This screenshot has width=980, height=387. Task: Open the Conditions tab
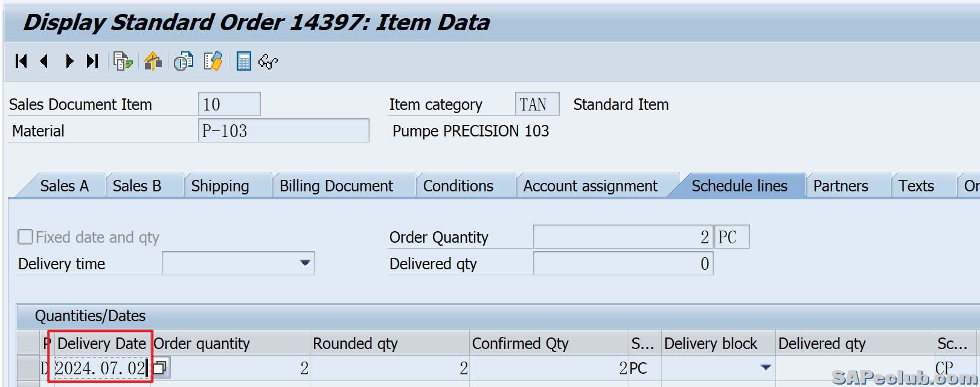click(x=458, y=186)
